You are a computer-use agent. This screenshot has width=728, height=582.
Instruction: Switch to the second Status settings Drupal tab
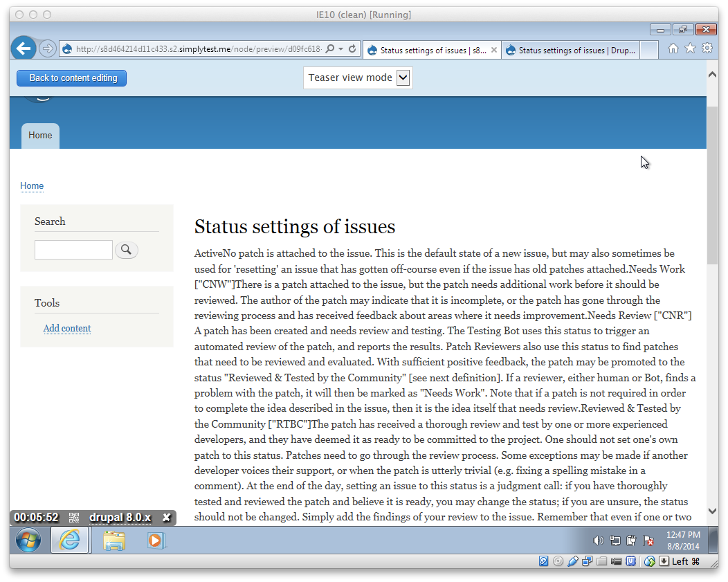[571, 50]
